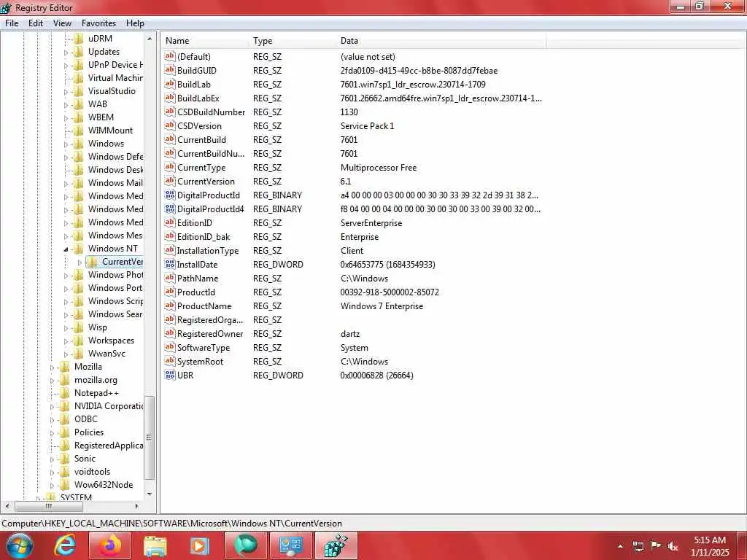Click the DigitalProductId4 binary value icon
This screenshot has height=560, width=747.
169,209
